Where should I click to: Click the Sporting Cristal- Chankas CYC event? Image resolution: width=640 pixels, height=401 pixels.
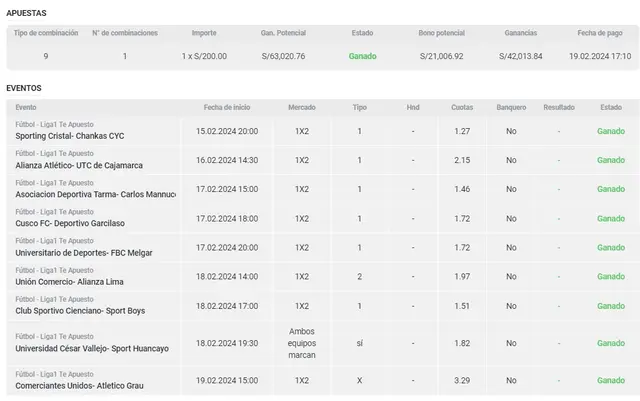click(x=72, y=136)
